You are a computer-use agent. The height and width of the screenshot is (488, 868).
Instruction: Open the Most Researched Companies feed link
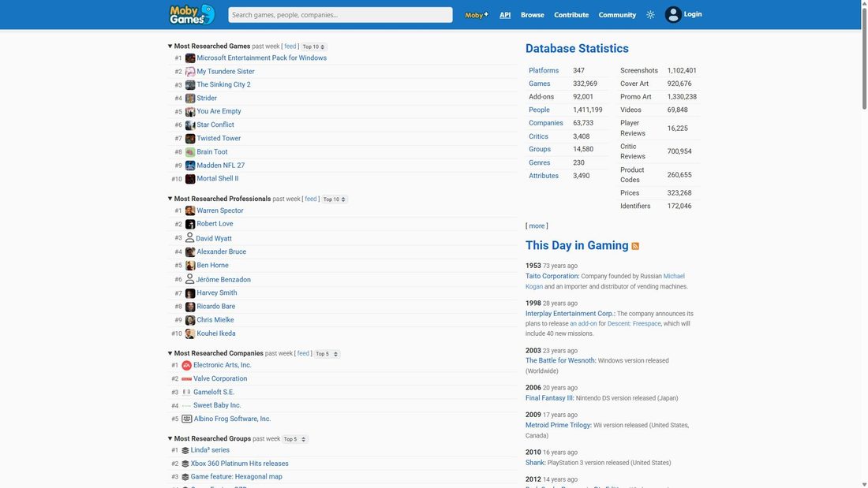tap(303, 353)
